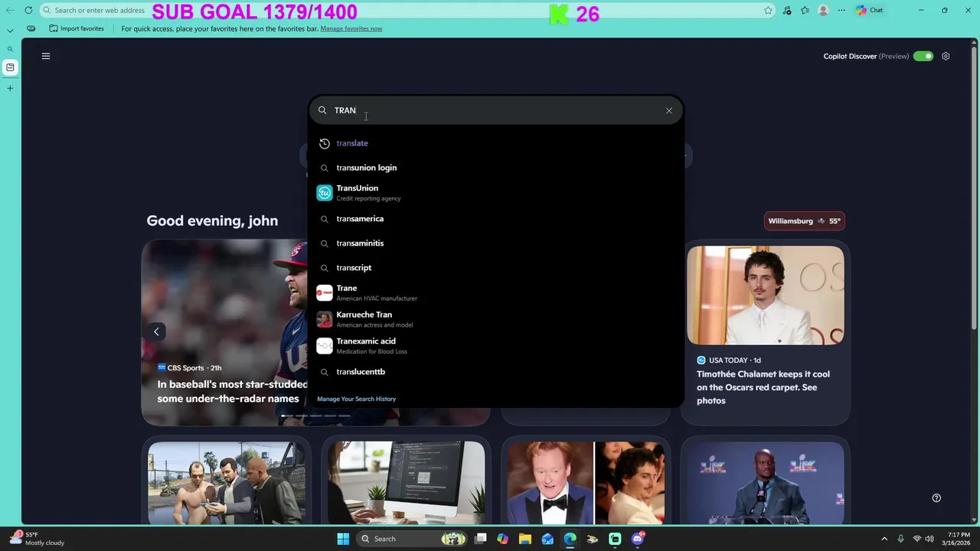This screenshot has width=980, height=551.
Task: Select Trane HVAC manufacturer suggestion
Action: pyautogui.click(x=495, y=293)
